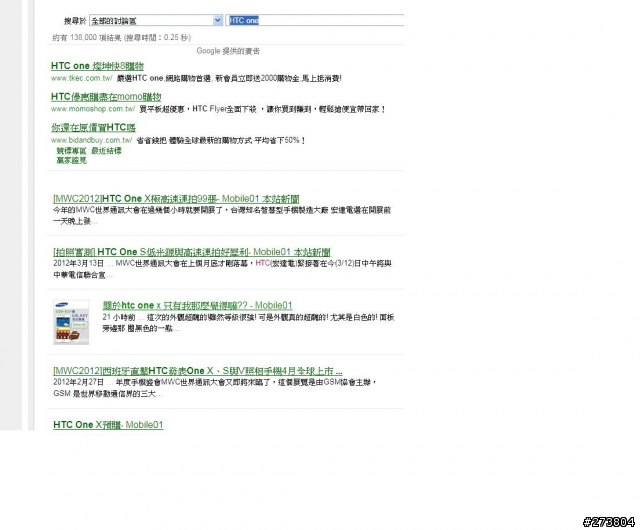Click the search field containing "HTC one"

(315, 20)
